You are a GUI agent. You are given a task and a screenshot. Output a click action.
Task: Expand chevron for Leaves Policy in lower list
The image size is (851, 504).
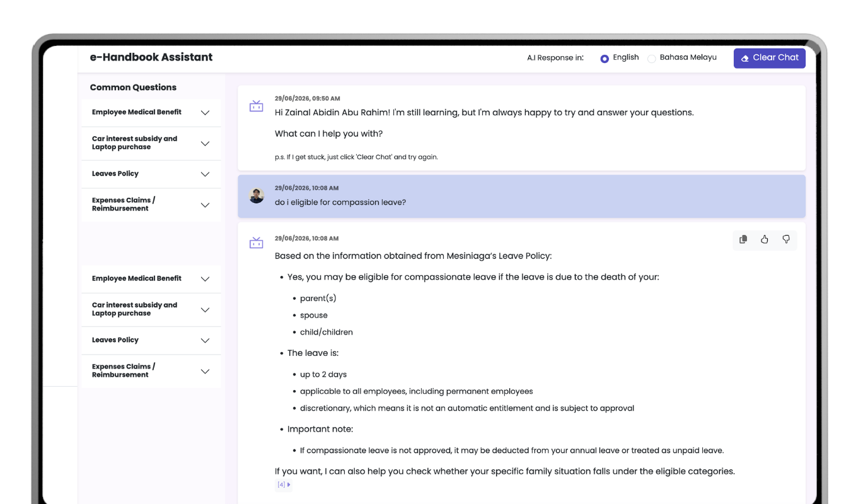(205, 341)
